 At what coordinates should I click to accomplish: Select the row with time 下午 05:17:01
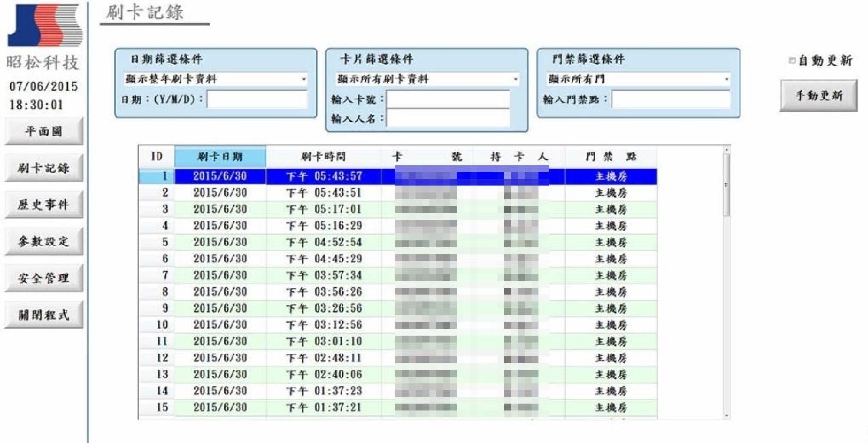(x=398, y=209)
